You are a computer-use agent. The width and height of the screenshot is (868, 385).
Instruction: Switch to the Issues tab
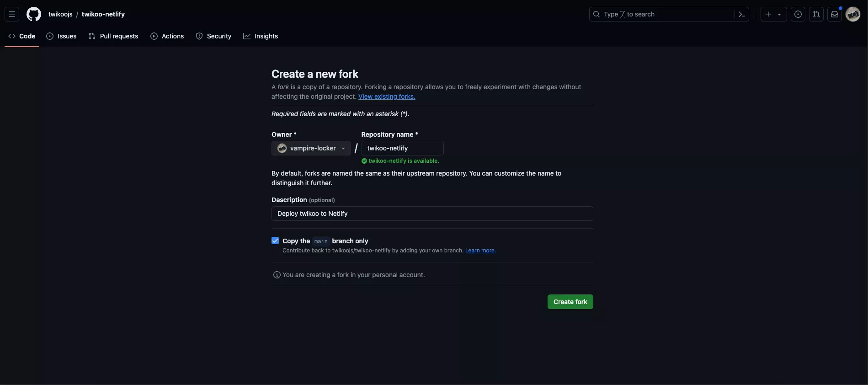(x=62, y=36)
